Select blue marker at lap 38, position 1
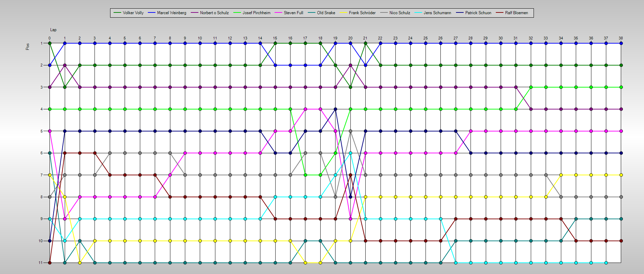The height and width of the screenshot is (274, 644). click(621, 43)
